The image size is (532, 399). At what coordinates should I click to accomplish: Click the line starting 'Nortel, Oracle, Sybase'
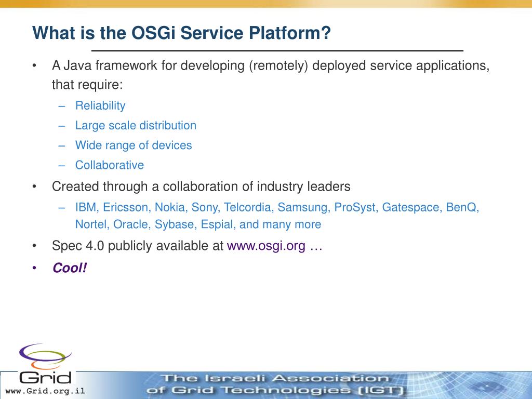(x=198, y=224)
